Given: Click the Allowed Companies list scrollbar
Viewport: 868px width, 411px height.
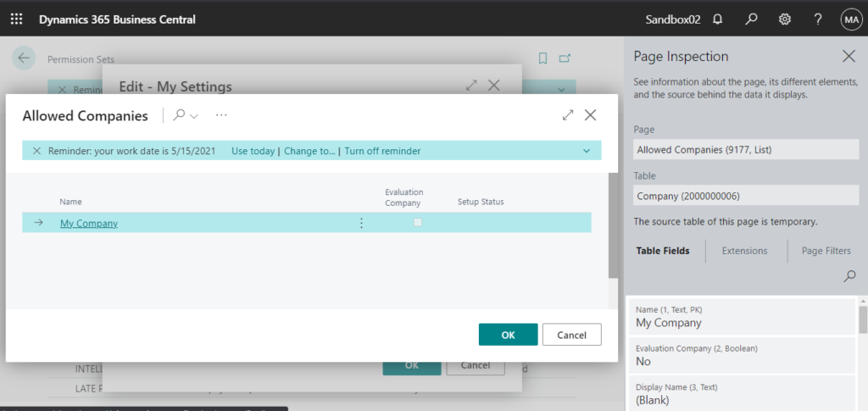Looking at the screenshot, I should [613, 225].
